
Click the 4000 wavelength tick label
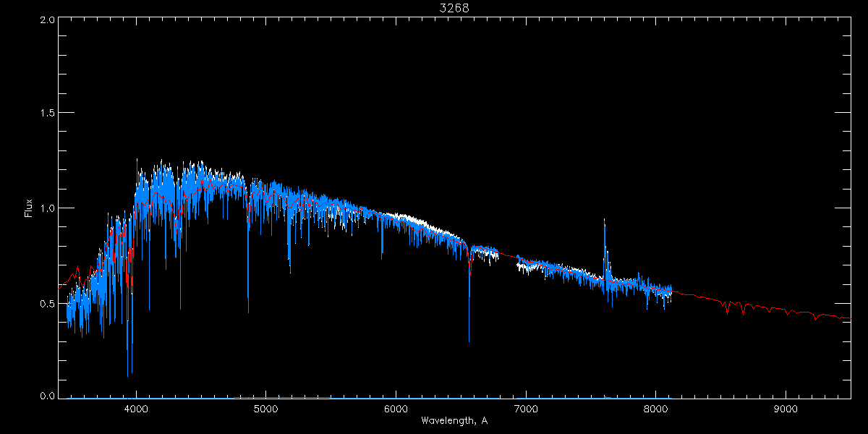136,409
